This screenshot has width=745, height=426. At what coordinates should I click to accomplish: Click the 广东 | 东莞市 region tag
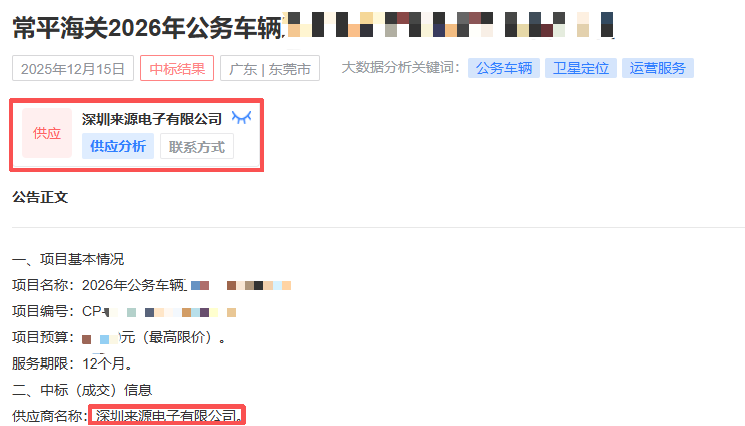(270, 68)
